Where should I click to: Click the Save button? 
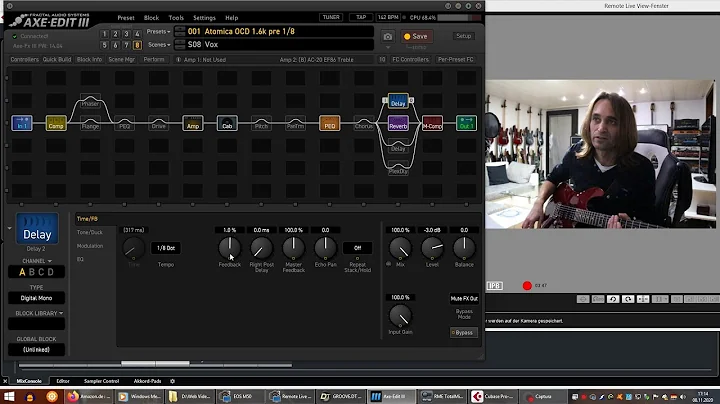pos(416,36)
